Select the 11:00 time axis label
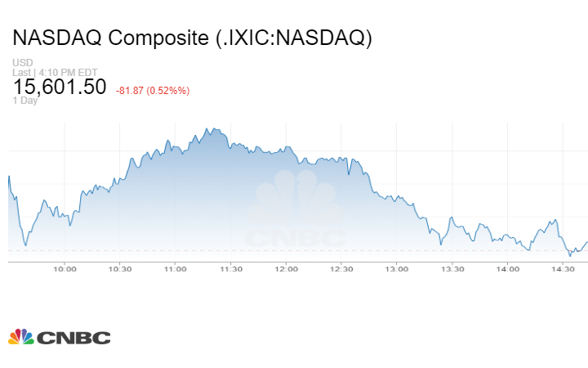This screenshot has height=368, width=588. pyautogui.click(x=176, y=268)
